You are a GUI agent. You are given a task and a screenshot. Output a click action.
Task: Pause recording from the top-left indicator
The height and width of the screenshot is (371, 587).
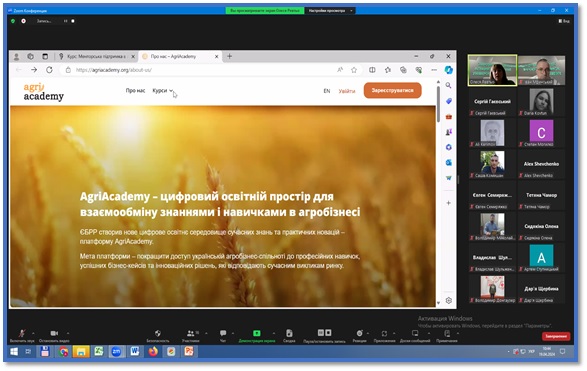tap(66, 21)
